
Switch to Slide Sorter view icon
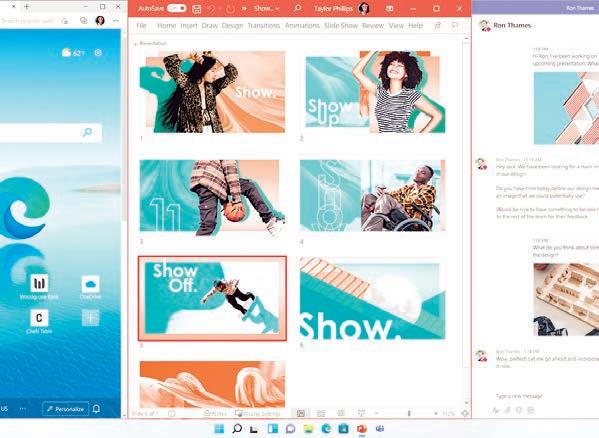[x=321, y=413]
